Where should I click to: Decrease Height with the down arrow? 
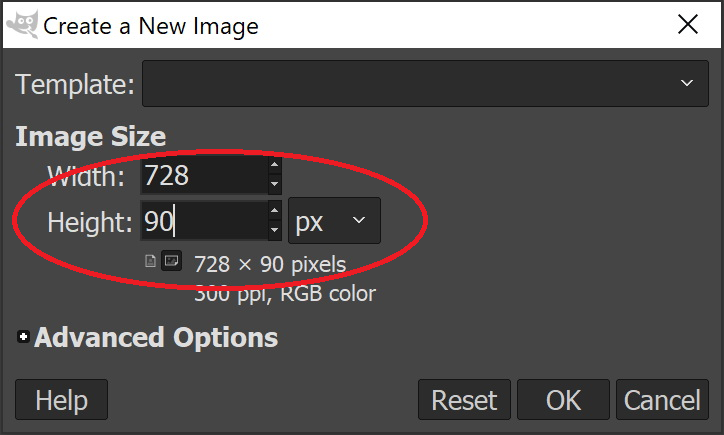[x=275, y=230]
